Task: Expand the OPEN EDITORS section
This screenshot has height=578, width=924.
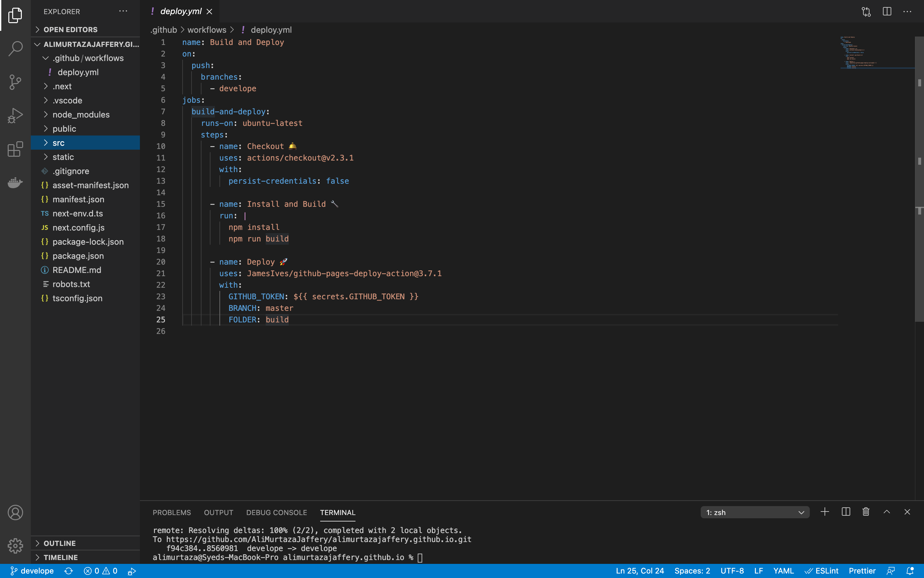Action: pos(86,30)
